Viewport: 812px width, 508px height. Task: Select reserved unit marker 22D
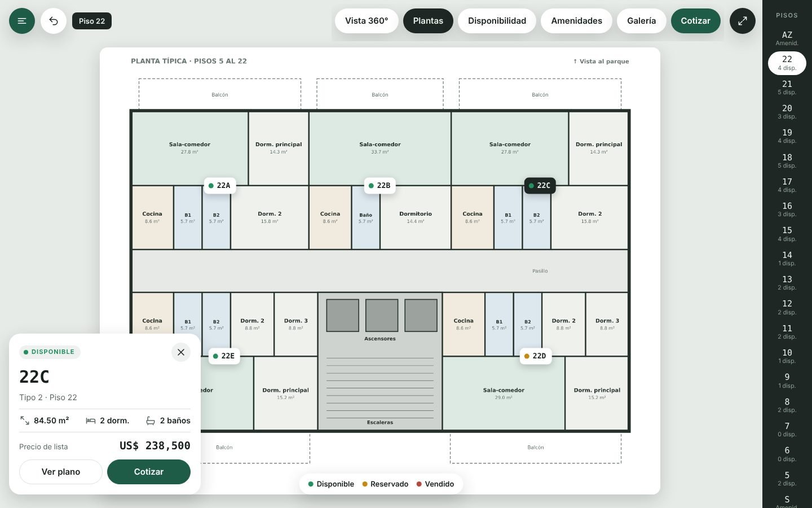pos(536,356)
